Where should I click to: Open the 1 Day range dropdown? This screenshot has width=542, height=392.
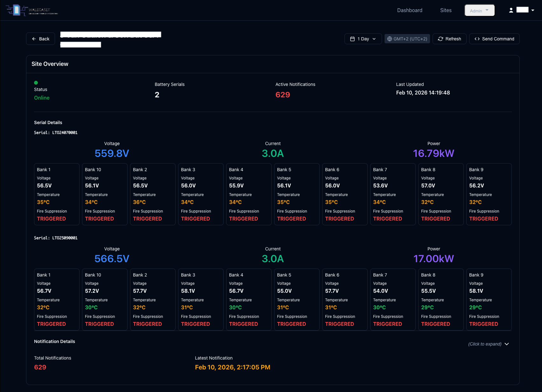tap(363, 39)
